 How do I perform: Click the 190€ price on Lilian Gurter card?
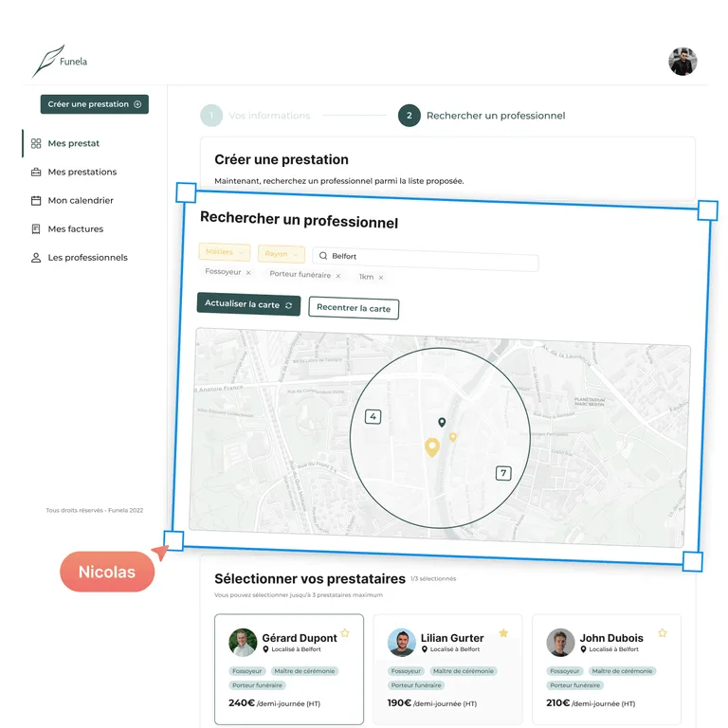pyautogui.click(x=399, y=703)
